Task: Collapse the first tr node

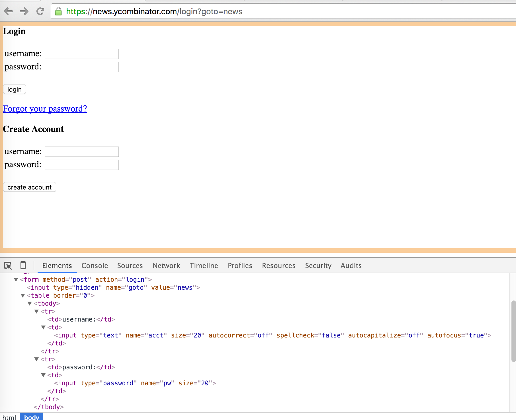Action: coord(37,311)
